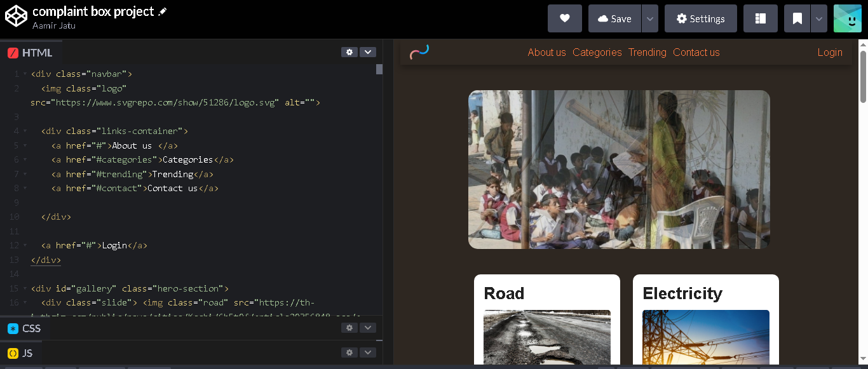
Task: Open the dropdown arrow beside the bookmark
Action: [819, 18]
